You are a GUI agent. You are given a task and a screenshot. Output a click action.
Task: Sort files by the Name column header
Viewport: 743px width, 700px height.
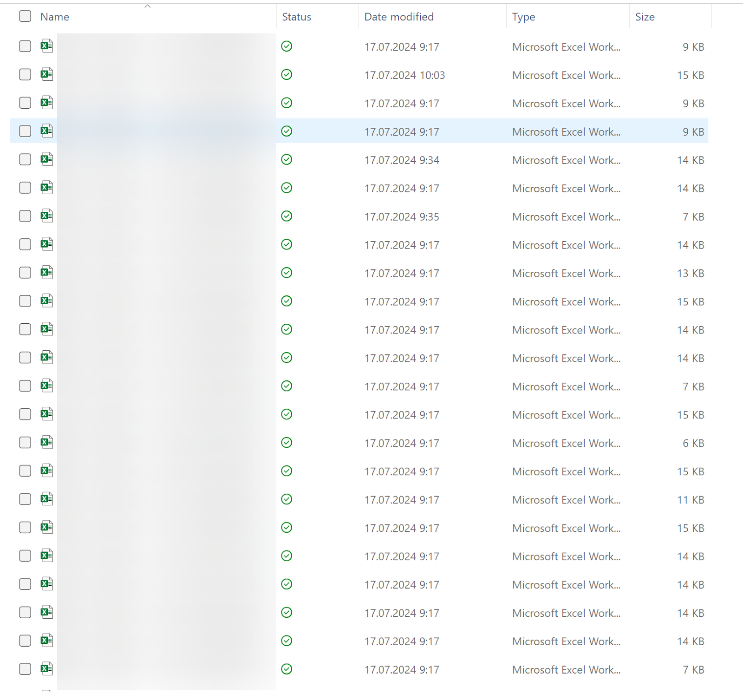(x=55, y=17)
